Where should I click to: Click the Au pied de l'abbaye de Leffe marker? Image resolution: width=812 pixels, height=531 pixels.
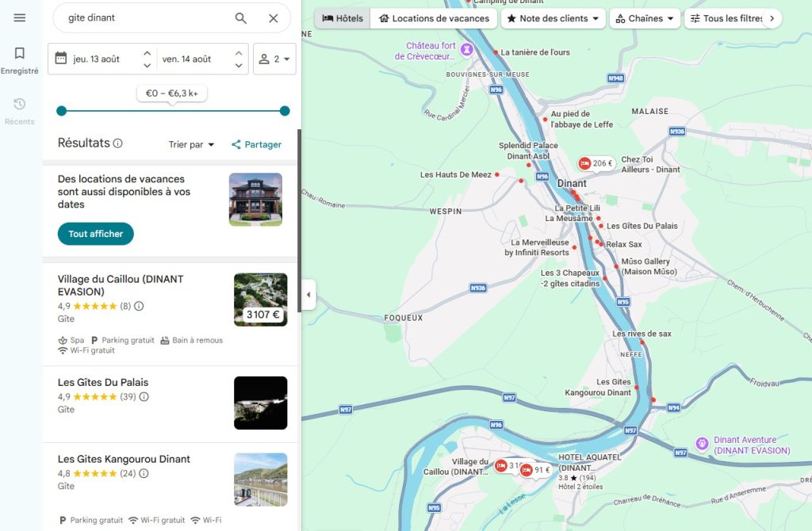coord(545,120)
